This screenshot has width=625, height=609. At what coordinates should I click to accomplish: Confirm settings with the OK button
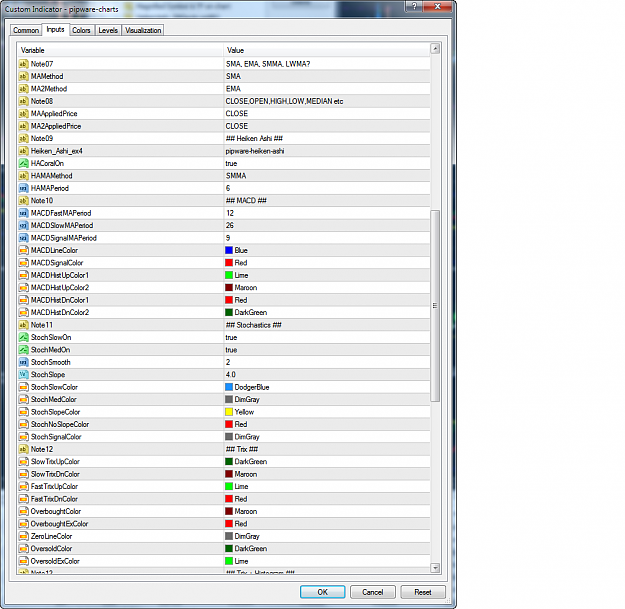tap(322, 592)
